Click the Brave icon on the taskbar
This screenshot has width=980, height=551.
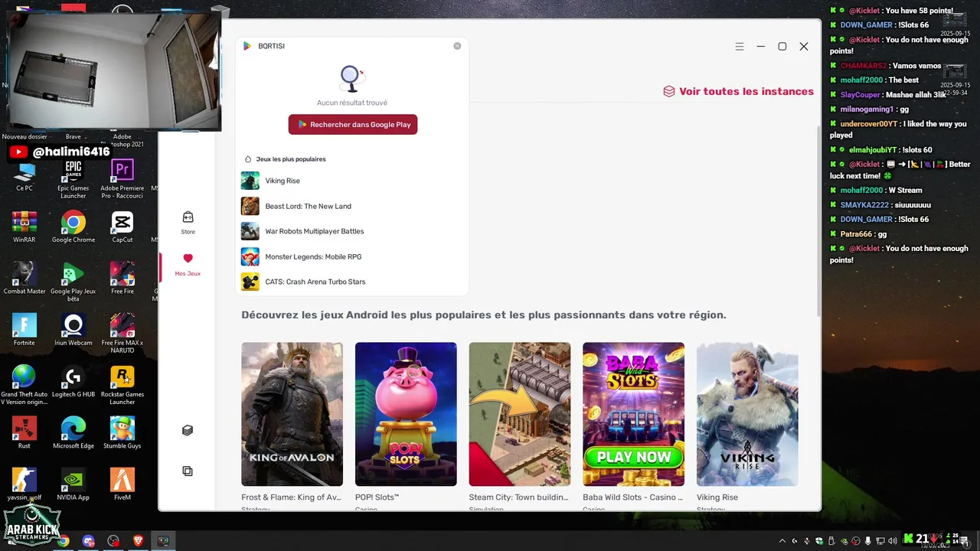tap(139, 541)
